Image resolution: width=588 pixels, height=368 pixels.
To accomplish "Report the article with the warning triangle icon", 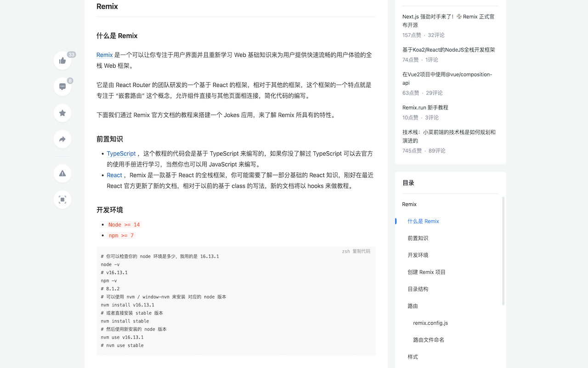I will 62,173.
